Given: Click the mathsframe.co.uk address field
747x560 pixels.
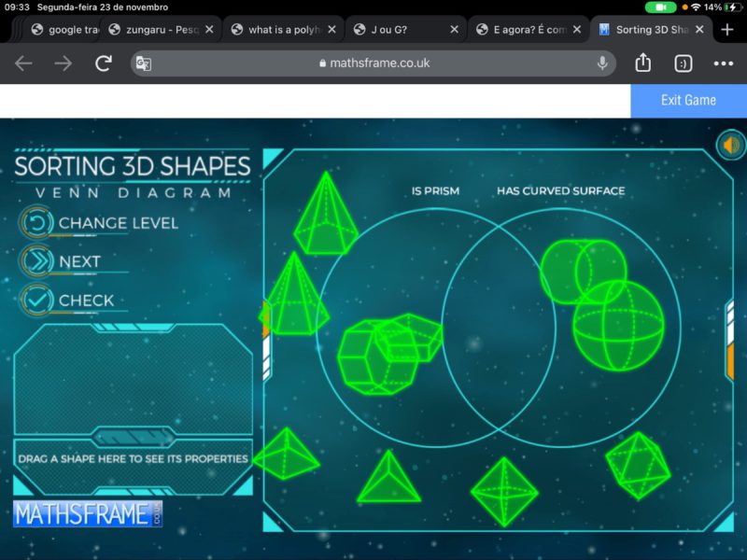Looking at the screenshot, I should [x=373, y=63].
